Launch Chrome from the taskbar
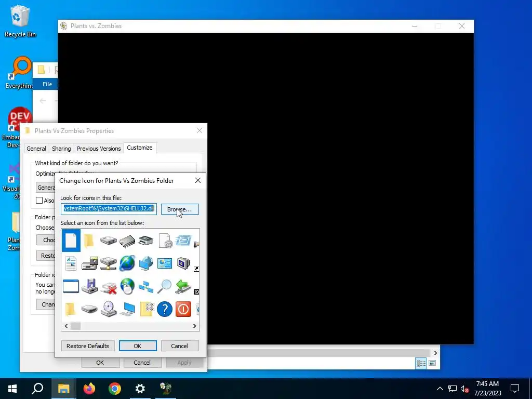The height and width of the screenshot is (399, 532). coord(115,389)
